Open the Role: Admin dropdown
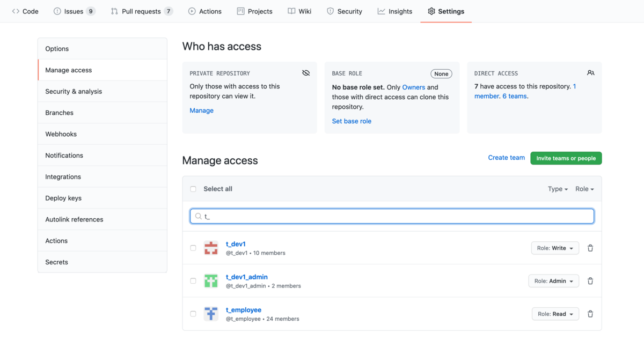The image size is (644, 340). [553, 281]
